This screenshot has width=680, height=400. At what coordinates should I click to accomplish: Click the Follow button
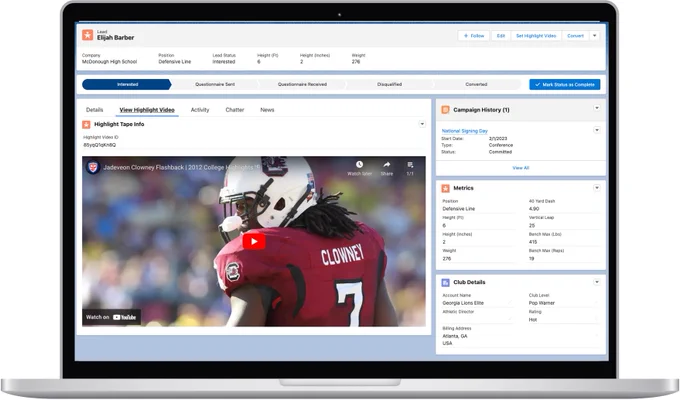tap(474, 36)
